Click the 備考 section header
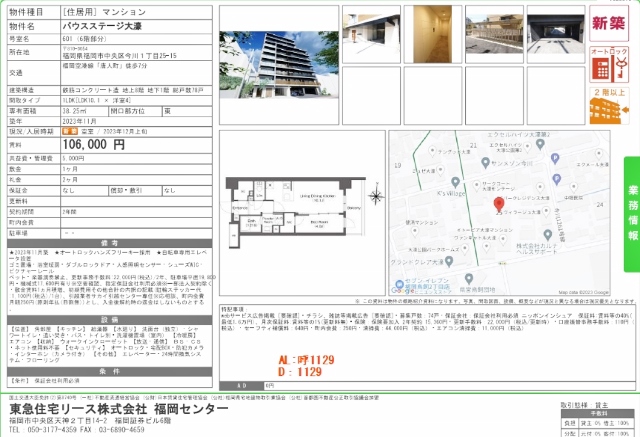Screen dimensions: 640x437 [x=110, y=243]
